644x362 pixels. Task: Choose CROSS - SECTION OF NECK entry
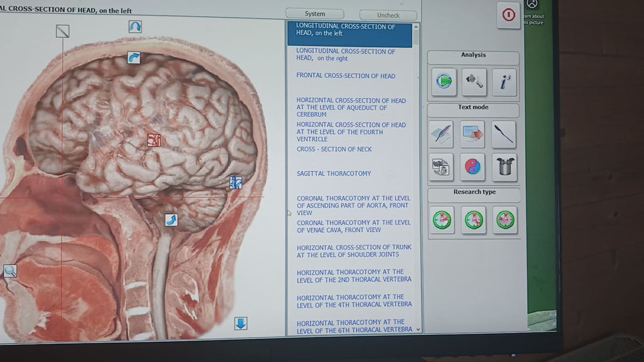pos(335,149)
